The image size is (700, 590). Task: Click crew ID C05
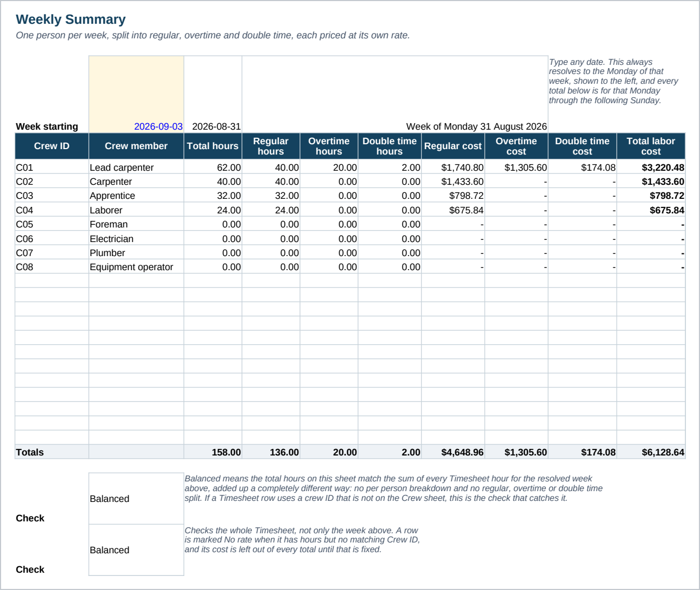point(52,224)
